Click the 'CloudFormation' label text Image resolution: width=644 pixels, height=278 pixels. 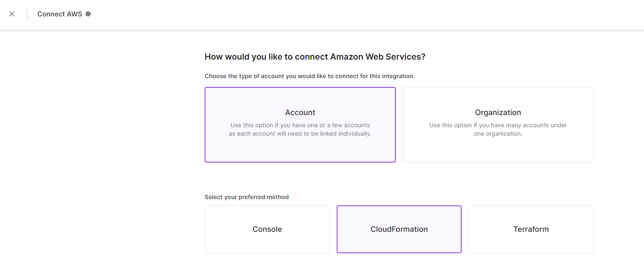coord(399,229)
